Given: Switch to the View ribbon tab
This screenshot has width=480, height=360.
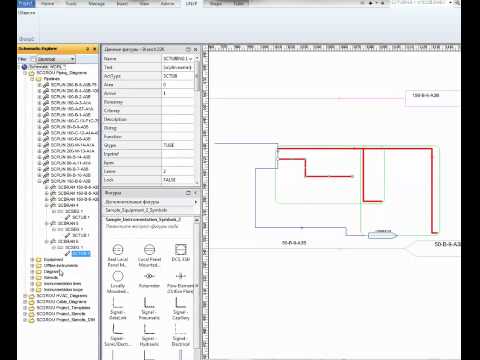Looking at the screenshot, I should click(x=144, y=4).
